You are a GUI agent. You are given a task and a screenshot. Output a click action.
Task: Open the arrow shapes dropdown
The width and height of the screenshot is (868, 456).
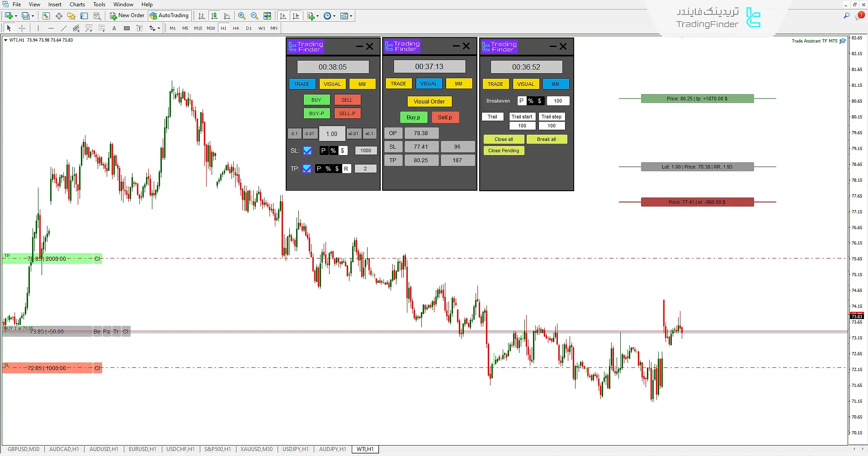click(154, 28)
